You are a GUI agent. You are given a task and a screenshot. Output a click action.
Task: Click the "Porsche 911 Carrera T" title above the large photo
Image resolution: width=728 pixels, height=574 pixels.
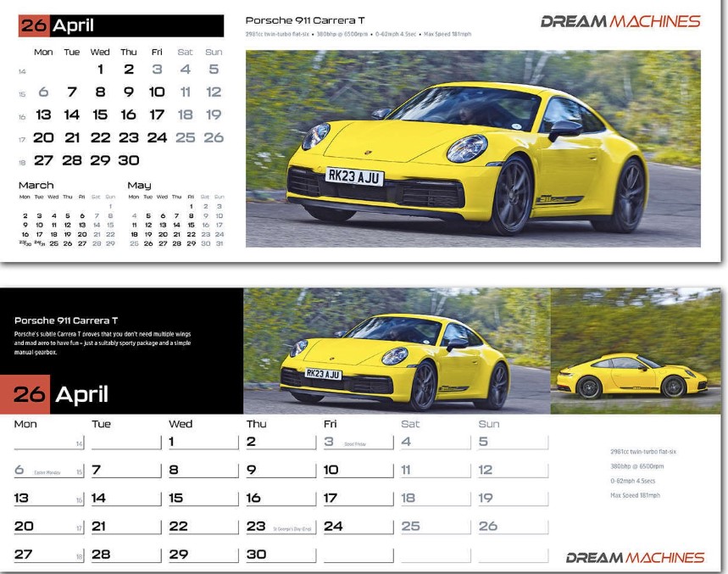305,20
